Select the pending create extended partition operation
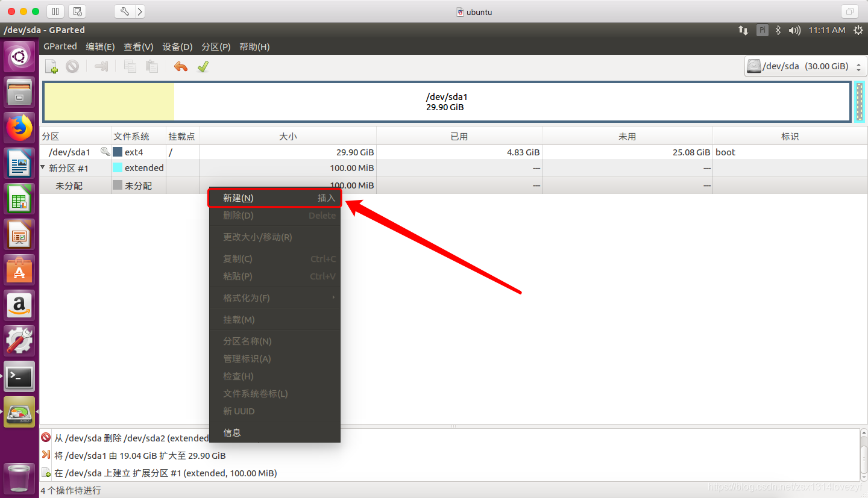This screenshot has width=868, height=498. tap(449, 473)
